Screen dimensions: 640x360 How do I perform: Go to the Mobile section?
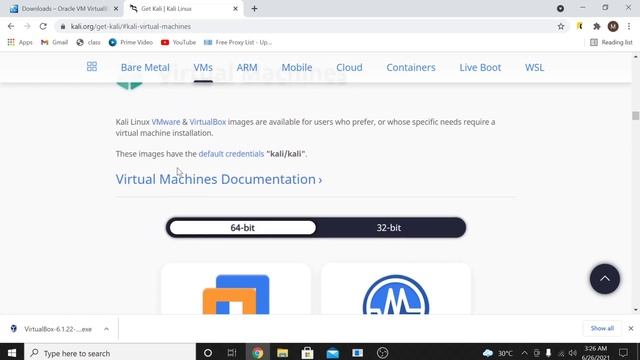click(297, 67)
